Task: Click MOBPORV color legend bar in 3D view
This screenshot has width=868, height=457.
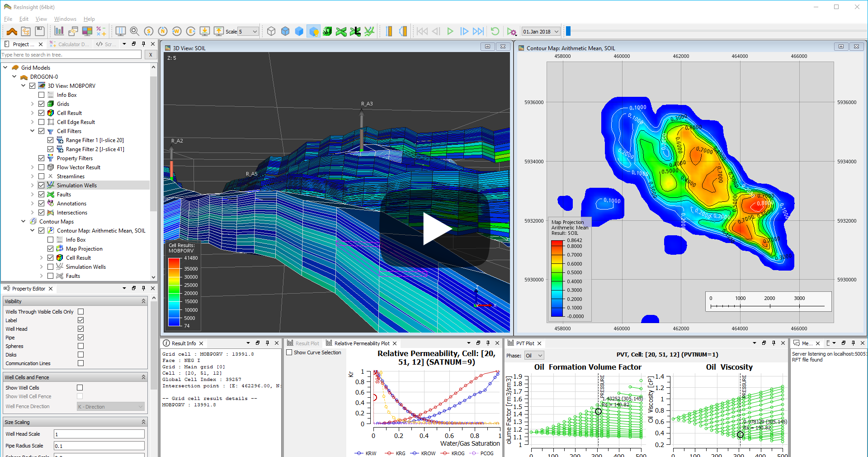Action: [x=175, y=292]
